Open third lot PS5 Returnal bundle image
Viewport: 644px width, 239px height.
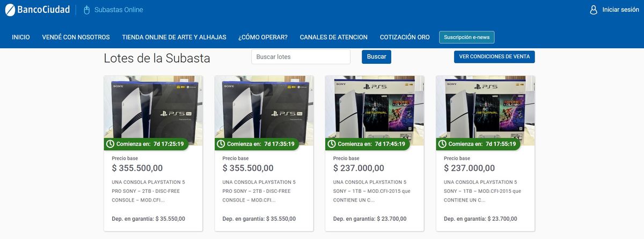click(375, 110)
